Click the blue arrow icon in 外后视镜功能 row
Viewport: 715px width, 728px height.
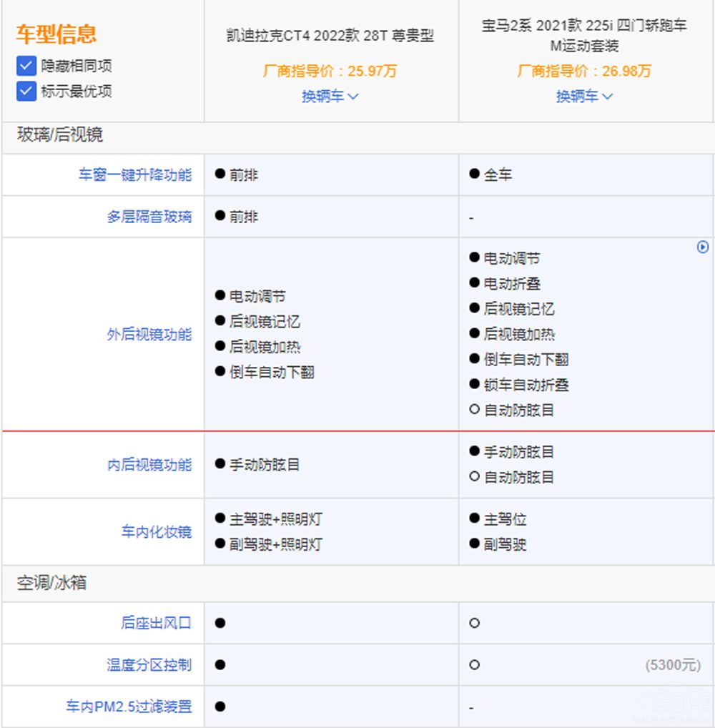(x=702, y=247)
